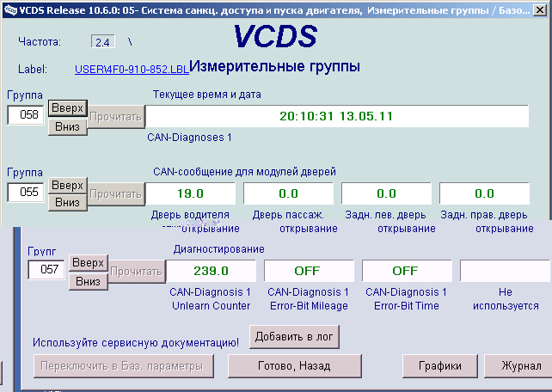Select the rear left door value 0.0
The width and height of the screenshot is (552, 392).
point(386,193)
